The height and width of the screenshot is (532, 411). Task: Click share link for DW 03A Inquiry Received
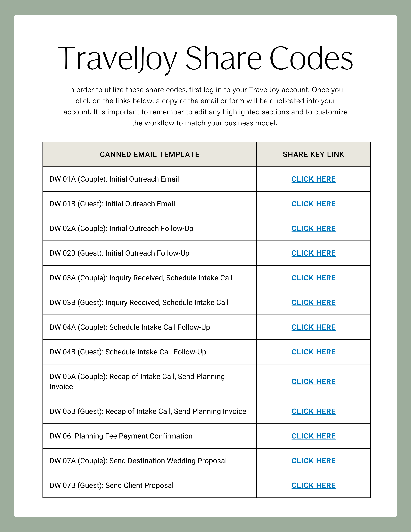313,278
